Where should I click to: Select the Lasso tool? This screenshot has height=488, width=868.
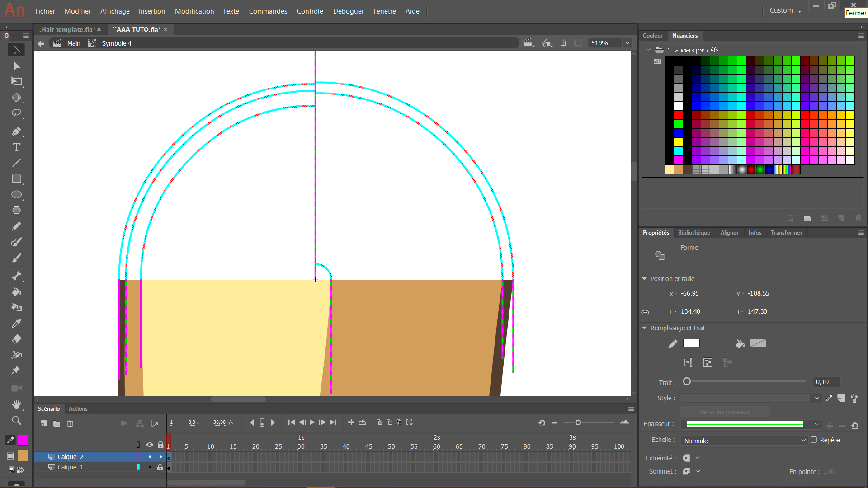(x=16, y=113)
